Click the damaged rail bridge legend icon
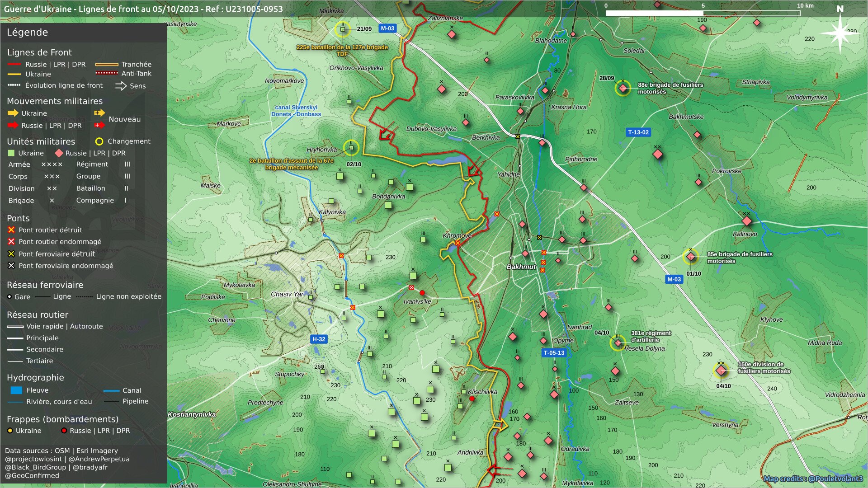This screenshot has height=488, width=868. click(11, 266)
